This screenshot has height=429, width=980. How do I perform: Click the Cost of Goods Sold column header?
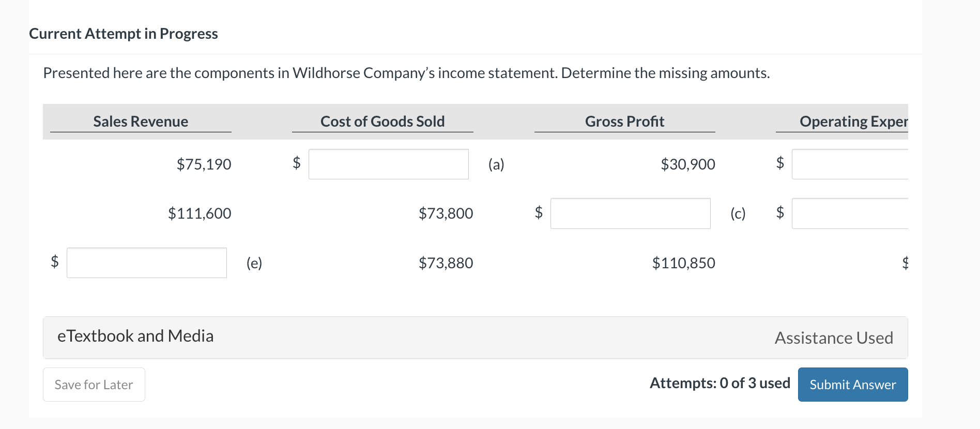click(382, 121)
